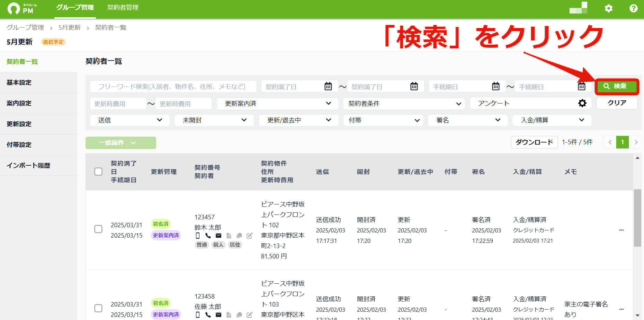Switch to グループ管理 top tab
Image resolution: width=644 pixels, height=320 pixels.
coord(75,8)
